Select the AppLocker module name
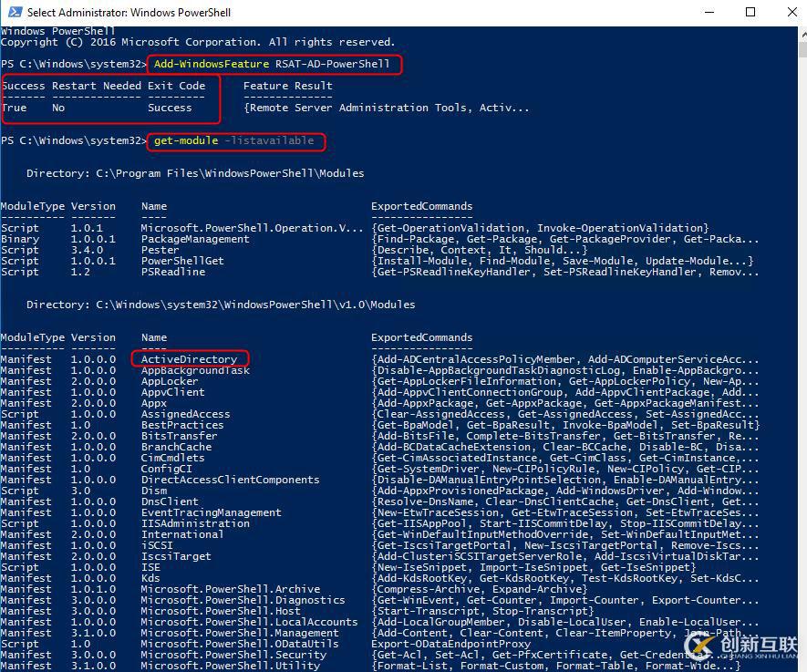The width and height of the screenshot is (807, 672). click(x=170, y=381)
